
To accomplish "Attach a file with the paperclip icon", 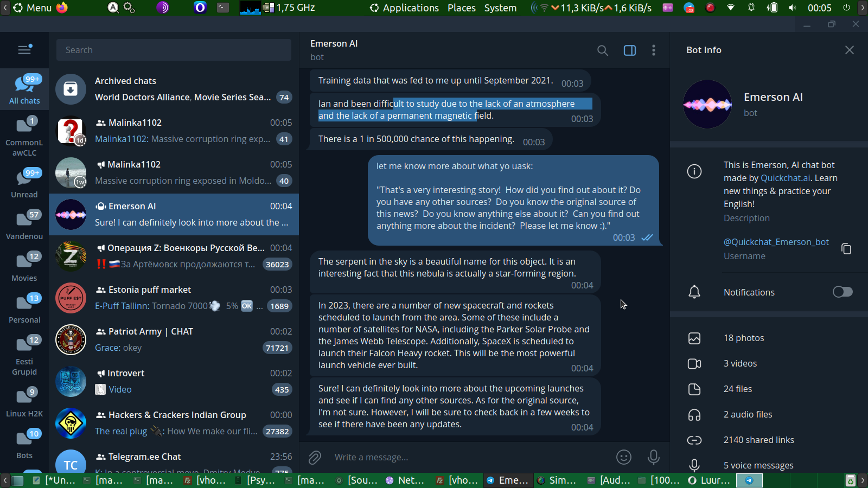I will pos(315,458).
